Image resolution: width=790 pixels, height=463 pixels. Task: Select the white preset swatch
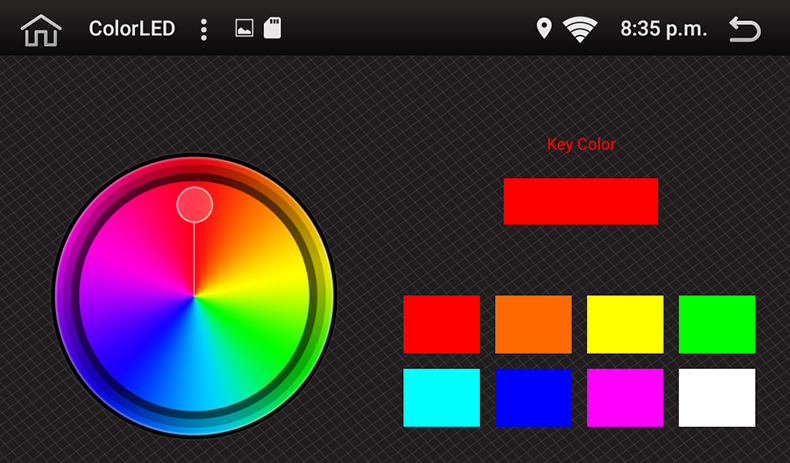pyautogui.click(x=717, y=398)
